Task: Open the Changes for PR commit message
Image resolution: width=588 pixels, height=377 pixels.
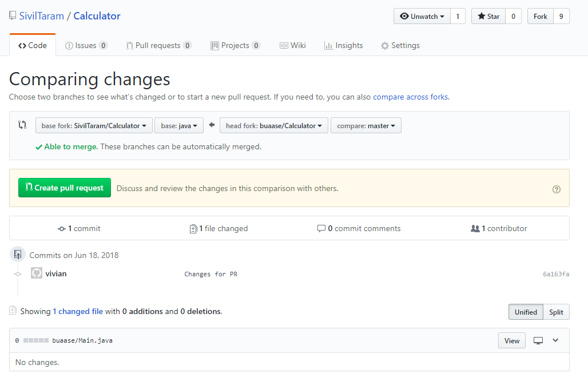Action: [210, 274]
